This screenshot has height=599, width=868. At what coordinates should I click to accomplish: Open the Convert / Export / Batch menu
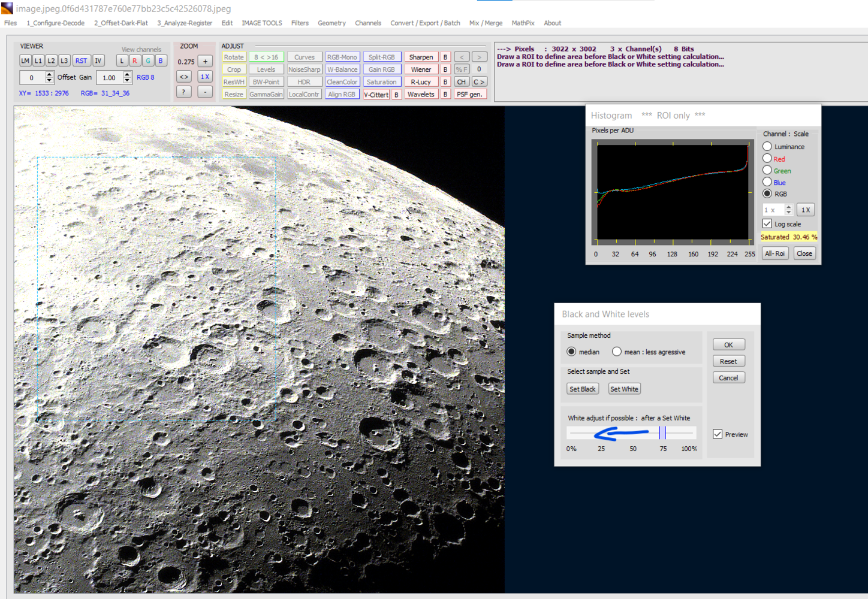click(425, 23)
